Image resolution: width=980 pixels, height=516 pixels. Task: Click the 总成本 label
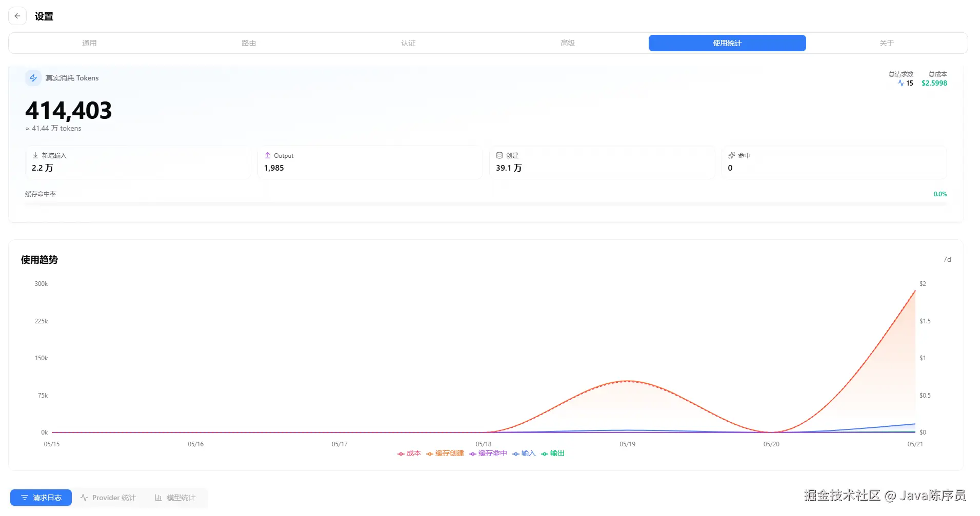point(938,74)
